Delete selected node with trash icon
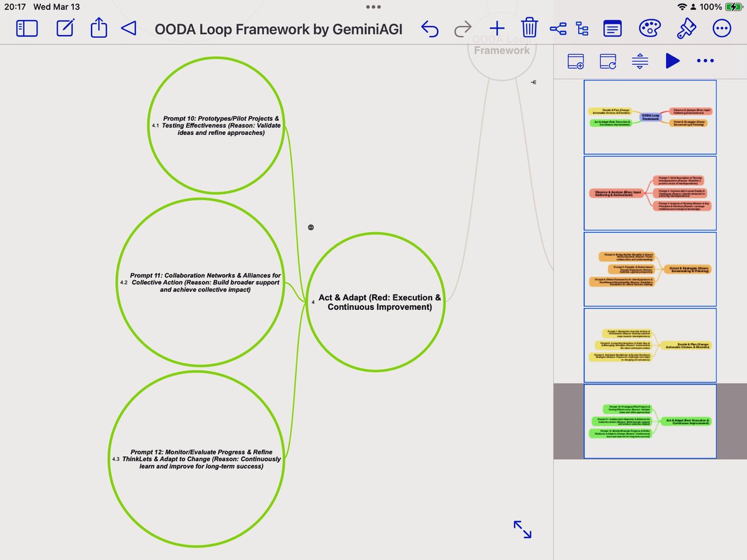The height and width of the screenshot is (560, 747). coord(529,27)
